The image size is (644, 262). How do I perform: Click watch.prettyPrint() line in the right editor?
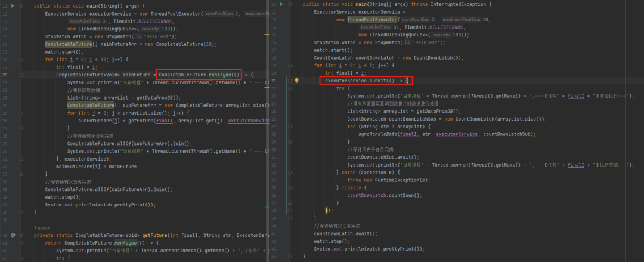tap(369, 249)
